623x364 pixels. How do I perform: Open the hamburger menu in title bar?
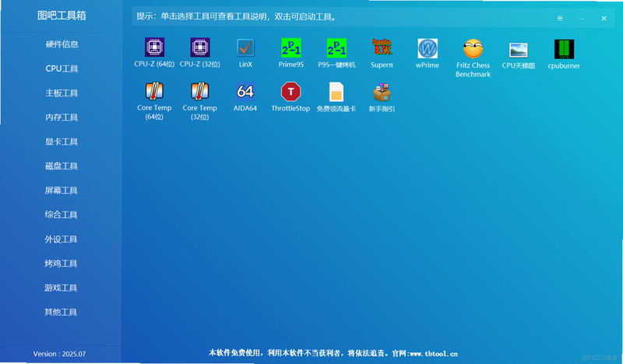pyautogui.click(x=560, y=18)
